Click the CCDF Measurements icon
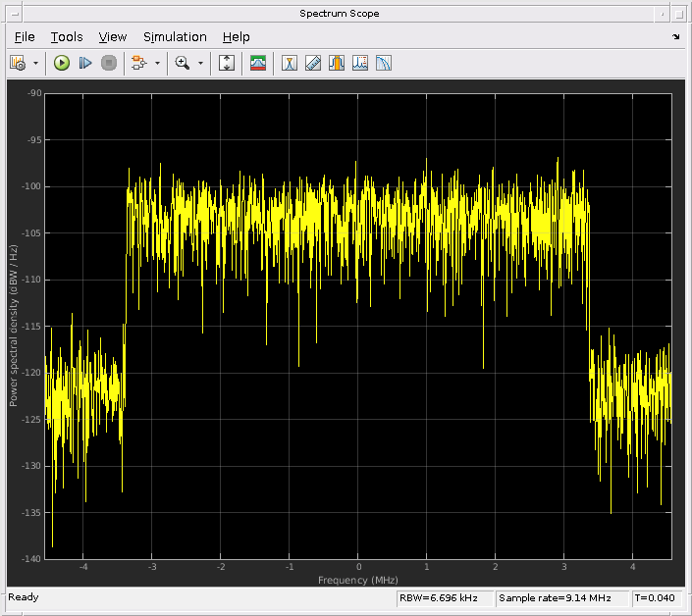692x616 pixels. [384, 63]
